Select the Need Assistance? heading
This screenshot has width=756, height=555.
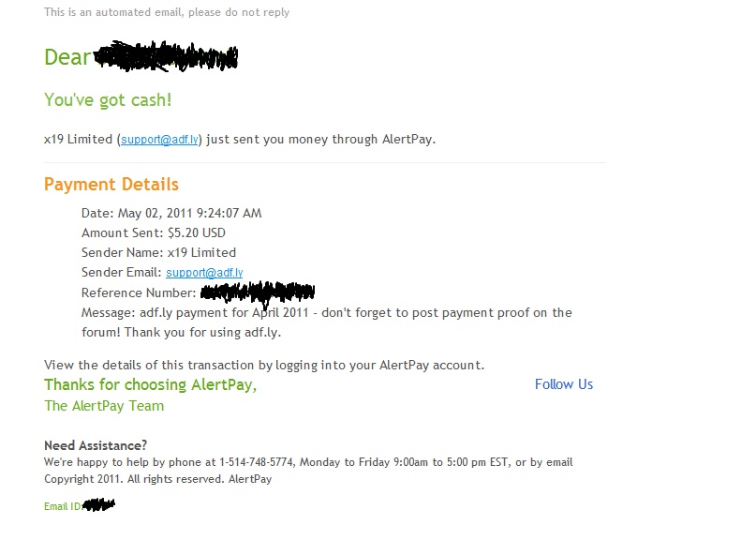point(96,445)
